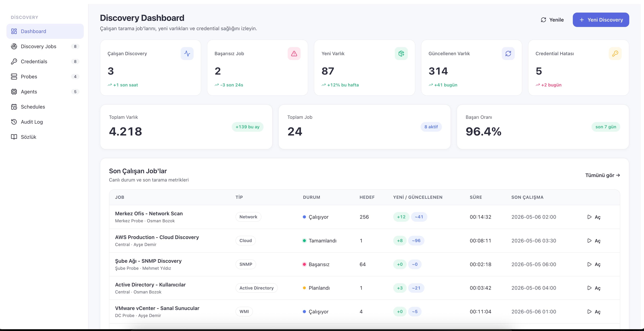This screenshot has width=644, height=331.
Task: Click the activity pulse icon on Çalışan Discovery card
Action: tap(187, 54)
